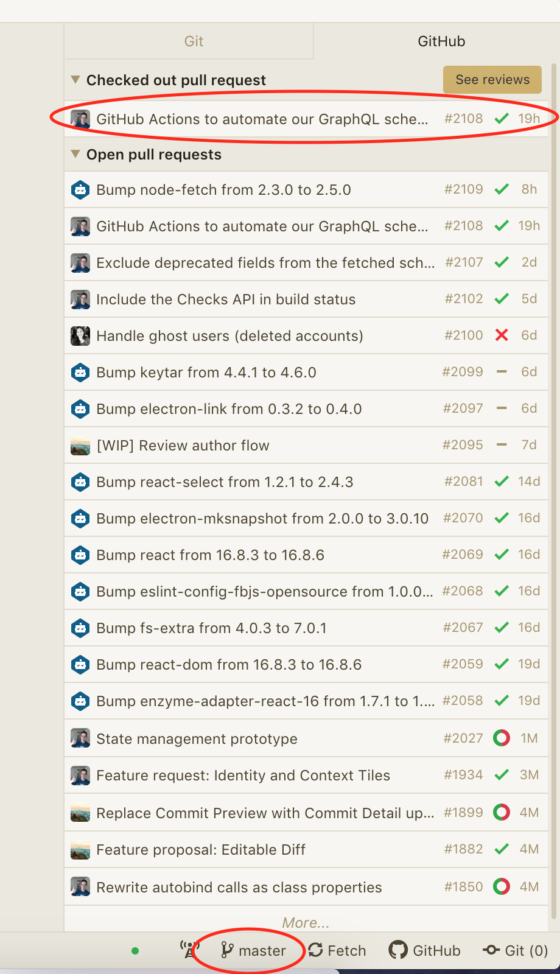560x974 pixels.
Task: Click dependabot avatar on Bump react-select row
Action: (80, 482)
